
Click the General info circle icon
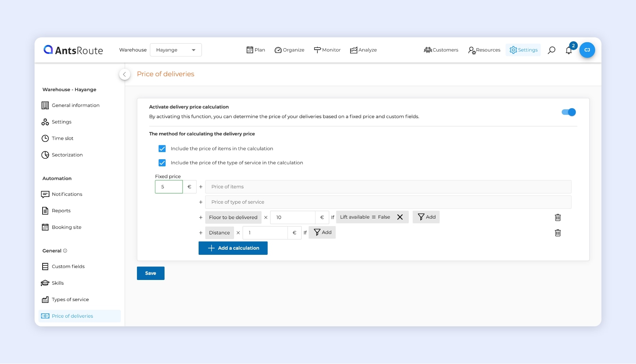coord(65,251)
